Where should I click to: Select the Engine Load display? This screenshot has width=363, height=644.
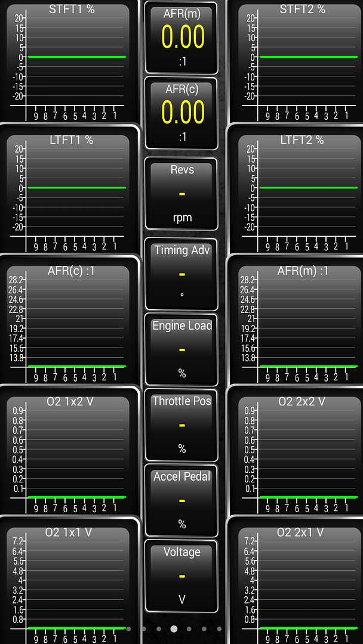point(182,349)
